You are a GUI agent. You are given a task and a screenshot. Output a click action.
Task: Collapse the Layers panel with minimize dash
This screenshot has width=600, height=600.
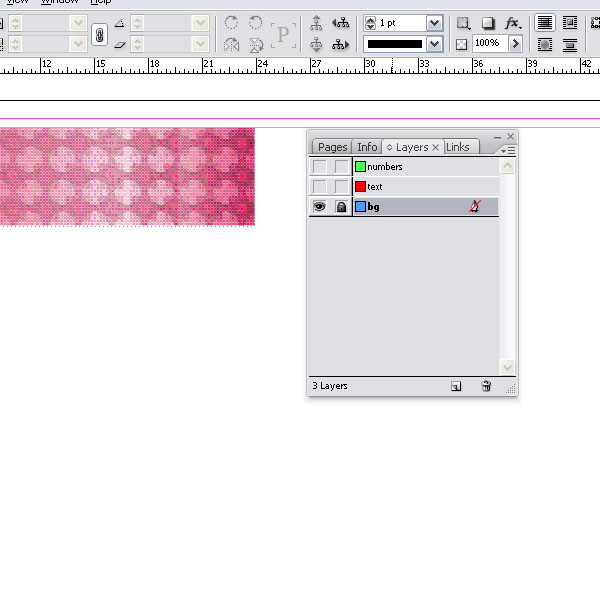[x=497, y=137]
